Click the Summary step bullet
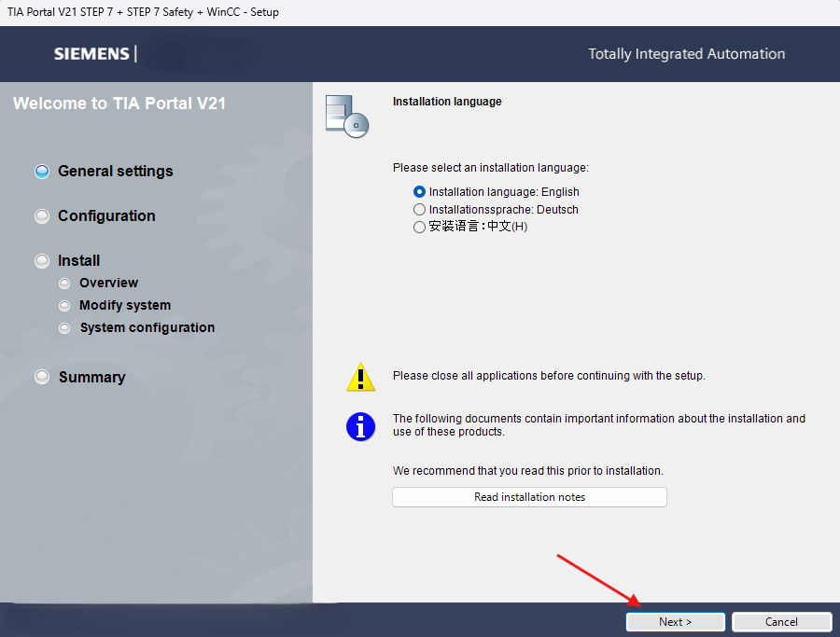This screenshot has width=840, height=637. (x=42, y=378)
